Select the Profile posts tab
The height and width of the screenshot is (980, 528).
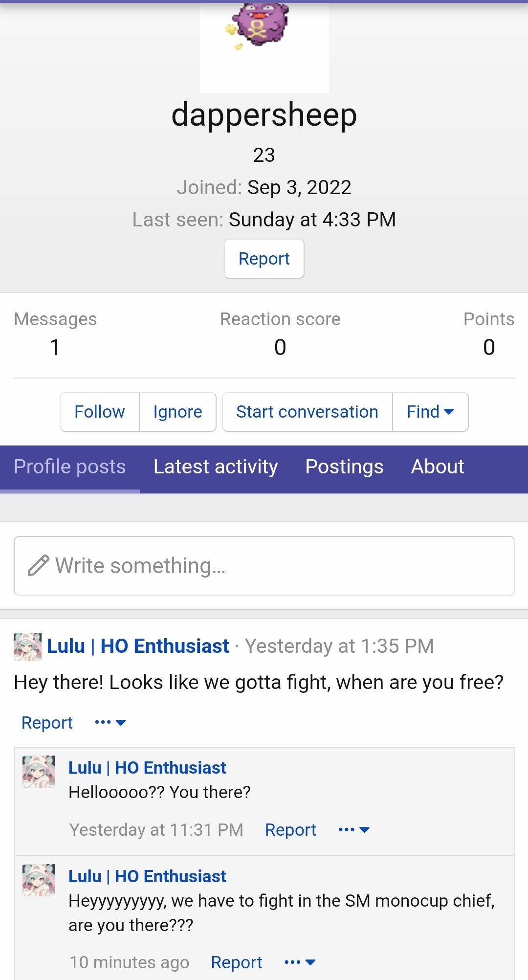(70, 467)
